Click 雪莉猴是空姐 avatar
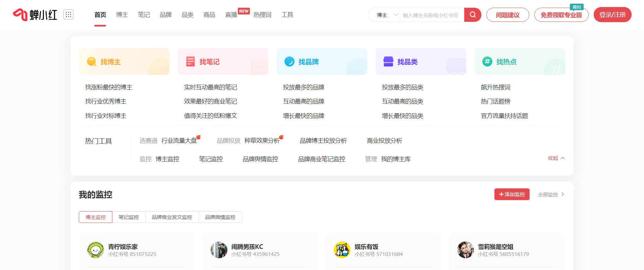 (466, 250)
